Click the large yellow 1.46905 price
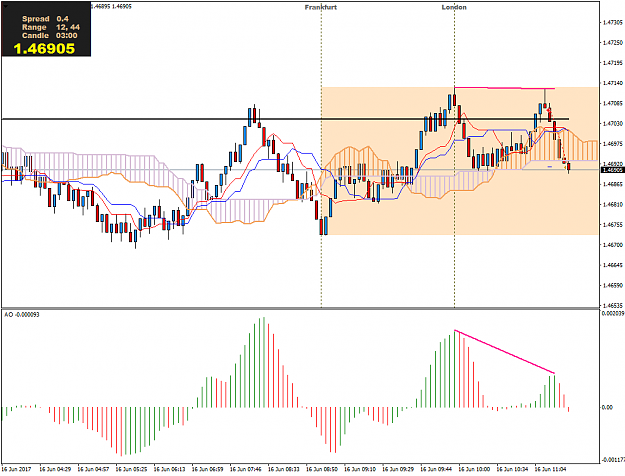 tap(44, 49)
